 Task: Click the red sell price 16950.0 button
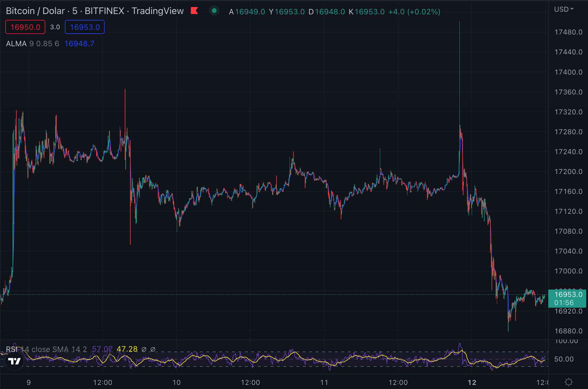25,27
